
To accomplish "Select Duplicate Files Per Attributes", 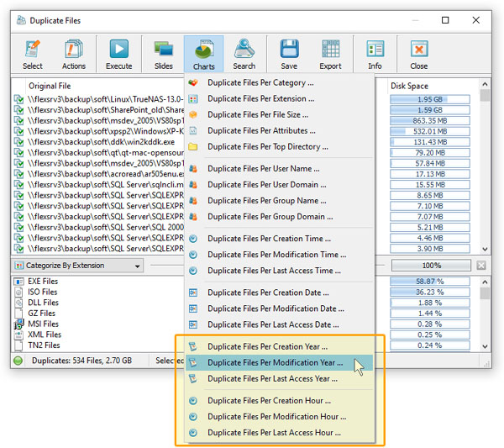I will pos(279,131).
